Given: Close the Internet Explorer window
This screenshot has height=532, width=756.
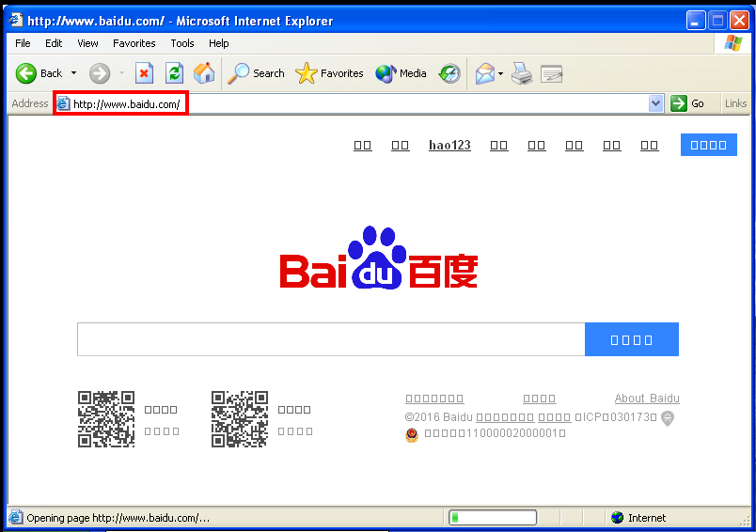Looking at the screenshot, I should pos(739,21).
